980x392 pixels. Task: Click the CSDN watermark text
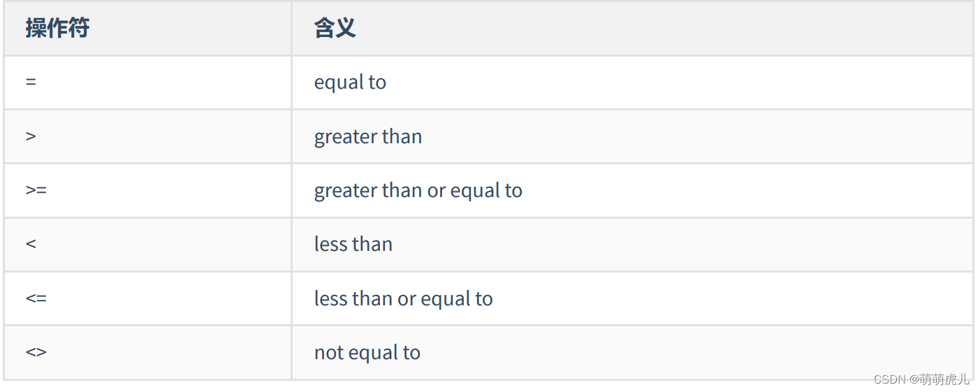pos(888,379)
